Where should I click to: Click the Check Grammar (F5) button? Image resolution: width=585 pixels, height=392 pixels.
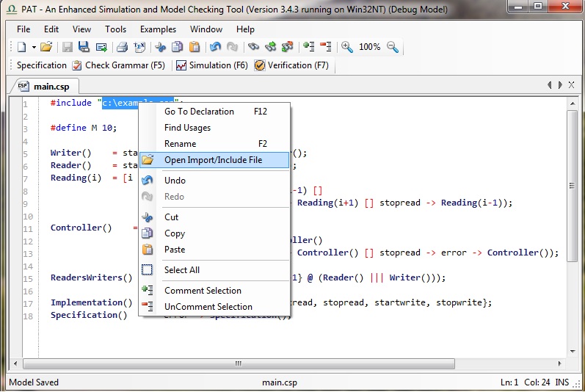[x=118, y=65]
